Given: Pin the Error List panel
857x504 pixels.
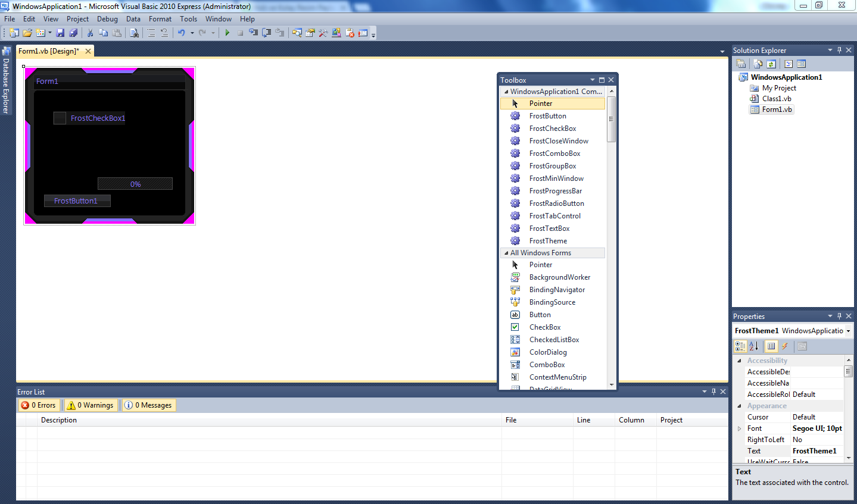Looking at the screenshot, I should (713, 392).
